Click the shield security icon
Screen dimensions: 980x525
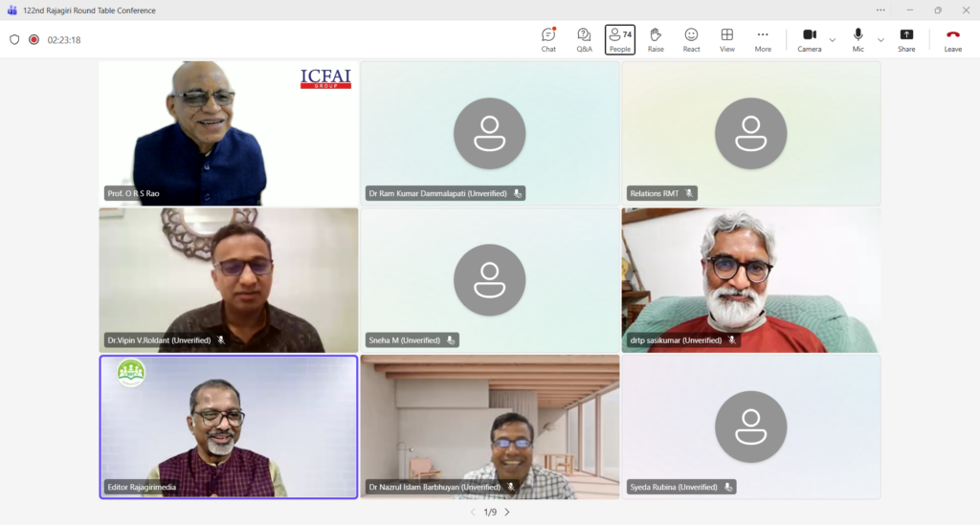click(14, 40)
